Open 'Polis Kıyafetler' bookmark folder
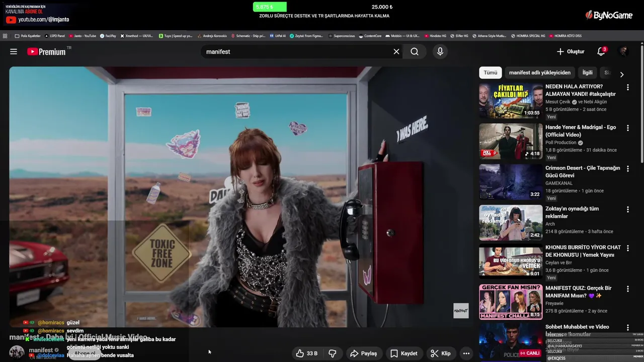 (x=28, y=36)
